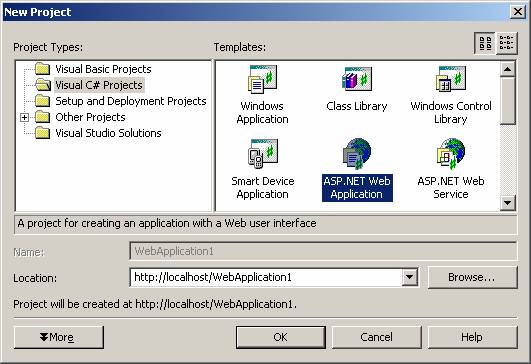Click the Visual Basic Projects folder icon
The image size is (531, 364).
[x=42, y=69]
